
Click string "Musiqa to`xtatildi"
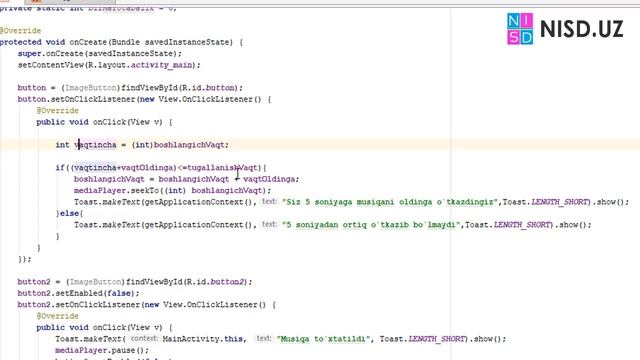coord(324,339)
